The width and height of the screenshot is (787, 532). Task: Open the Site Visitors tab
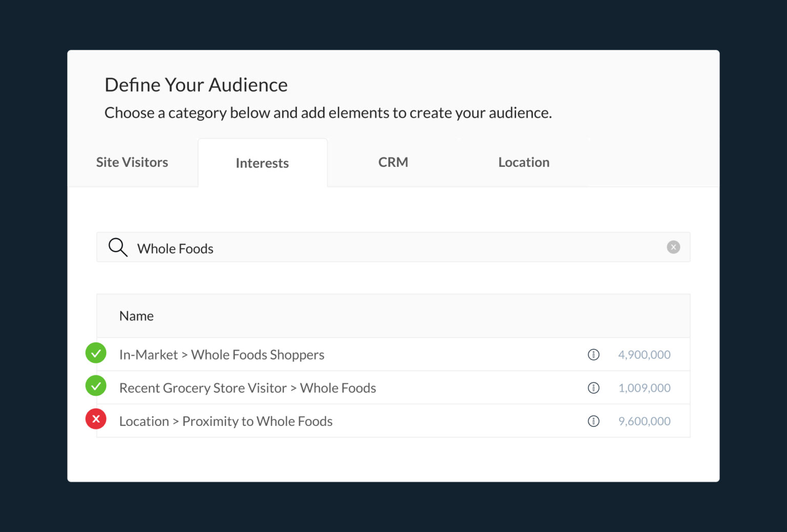132,162
